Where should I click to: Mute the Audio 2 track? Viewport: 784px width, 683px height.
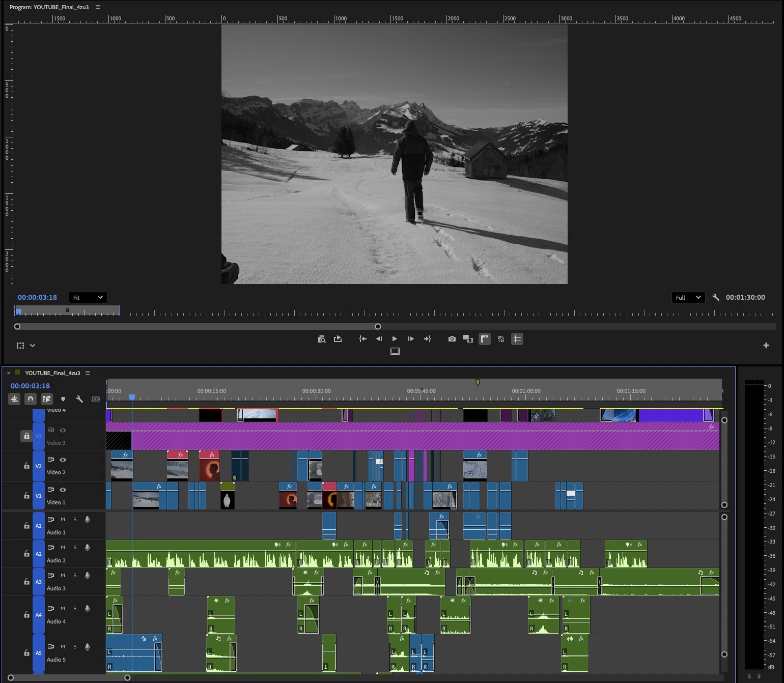pyautogui.click(x=63, y=548)
